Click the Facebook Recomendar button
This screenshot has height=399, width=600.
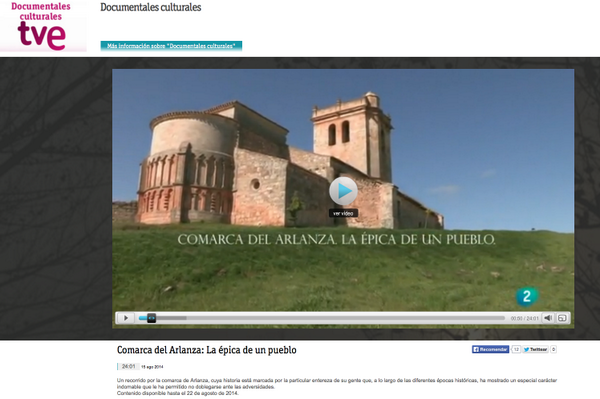pos(490,349)
